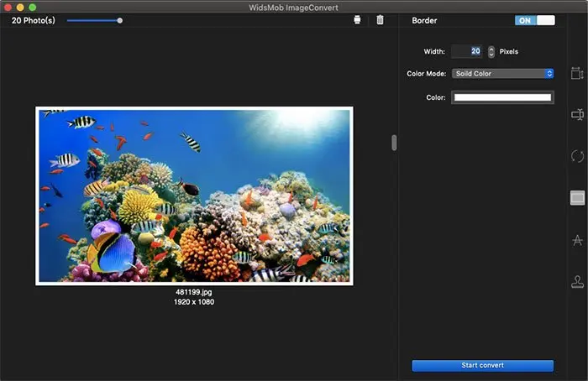588x381 pixels.
Task: Open the Rename tool in the sidebar
Action: tap(577, 114)
